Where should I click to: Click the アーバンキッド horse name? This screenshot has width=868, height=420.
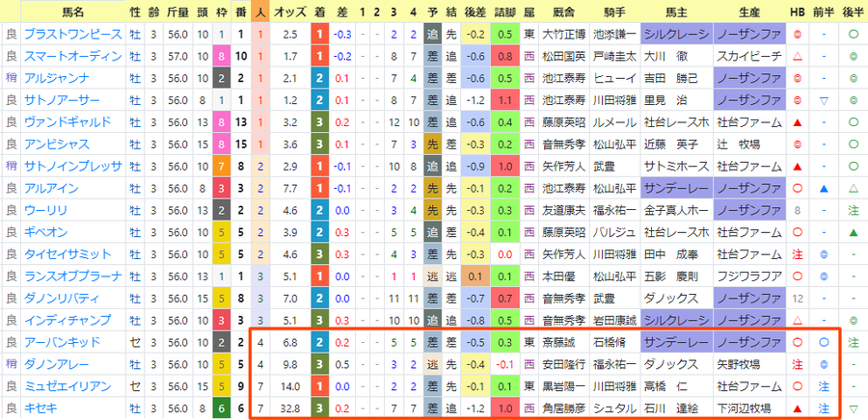click(62, 343)
